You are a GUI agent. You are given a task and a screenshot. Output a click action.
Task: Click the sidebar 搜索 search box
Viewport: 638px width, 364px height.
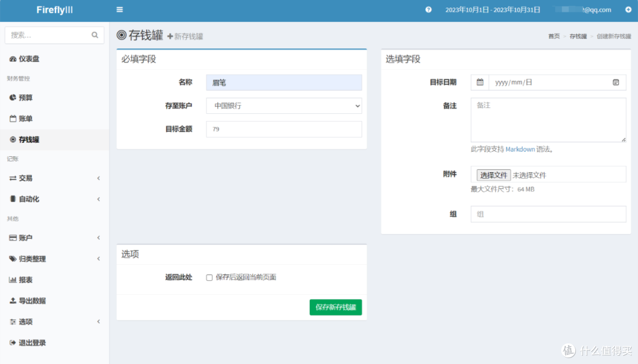pyautogui.click(x=54, y=35)
